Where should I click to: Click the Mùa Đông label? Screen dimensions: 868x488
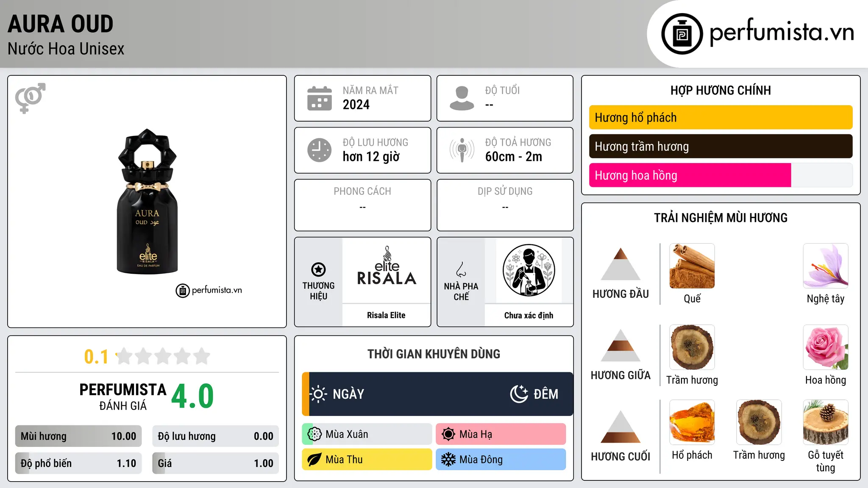(x=481, y=460)
